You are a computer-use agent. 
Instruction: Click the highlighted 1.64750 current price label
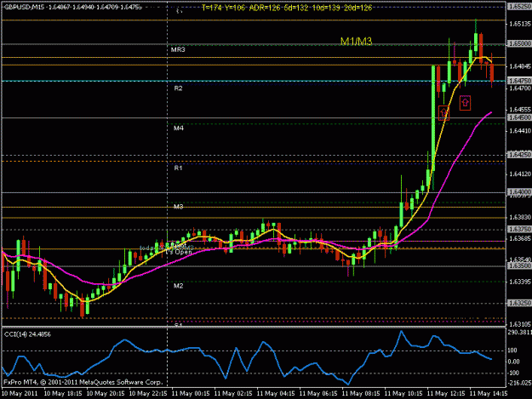519,81
